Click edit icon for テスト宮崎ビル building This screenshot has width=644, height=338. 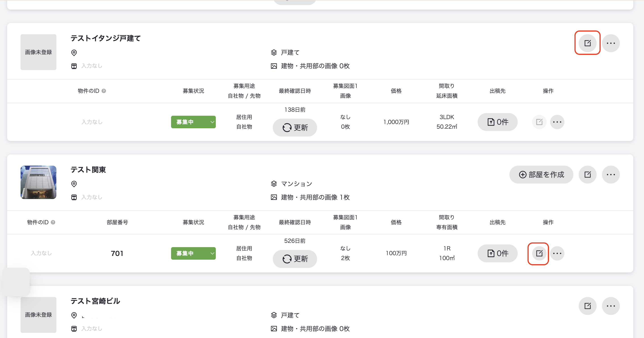pyautogui.click(x=587, y=306)
